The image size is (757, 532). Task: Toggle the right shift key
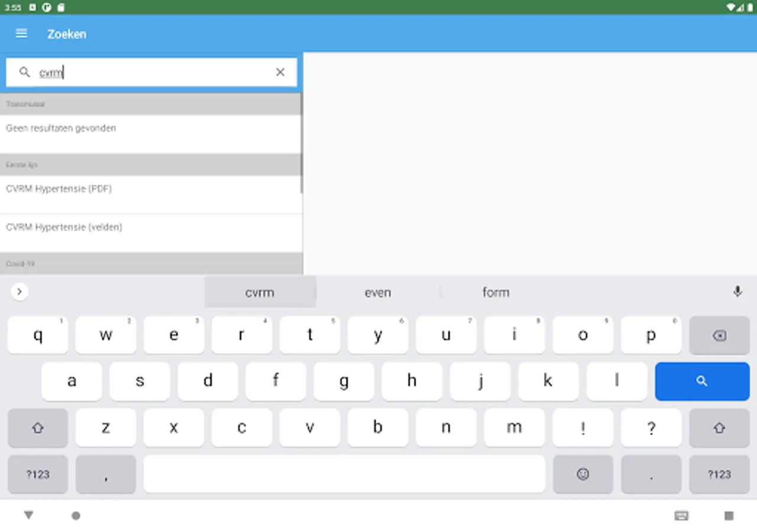719,428
